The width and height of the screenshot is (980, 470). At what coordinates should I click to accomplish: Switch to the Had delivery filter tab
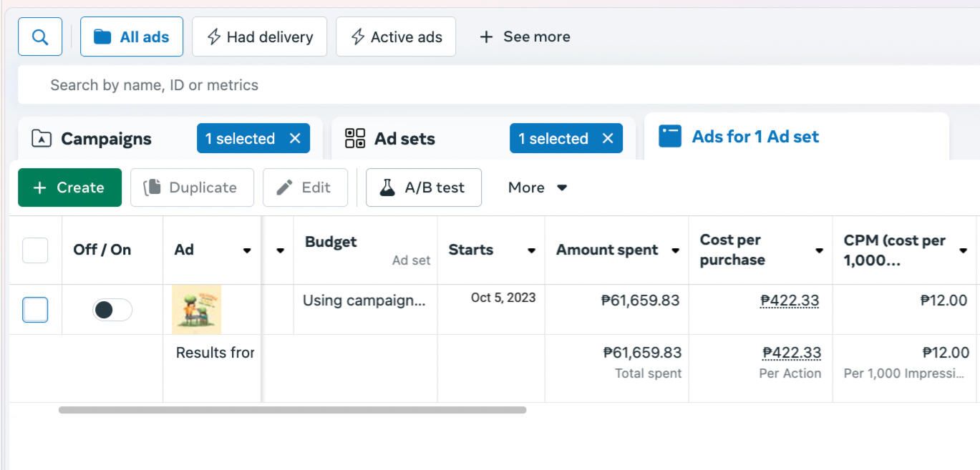pos(259,36)
